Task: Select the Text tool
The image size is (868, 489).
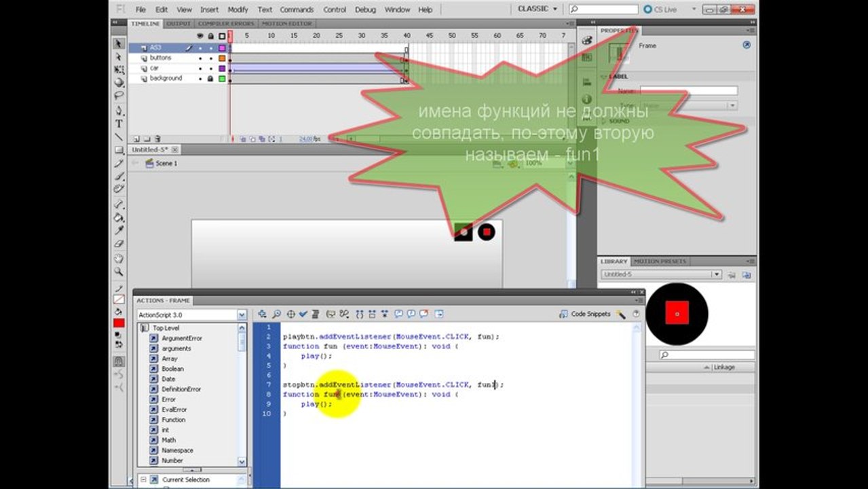Action: tap(119, 124)
